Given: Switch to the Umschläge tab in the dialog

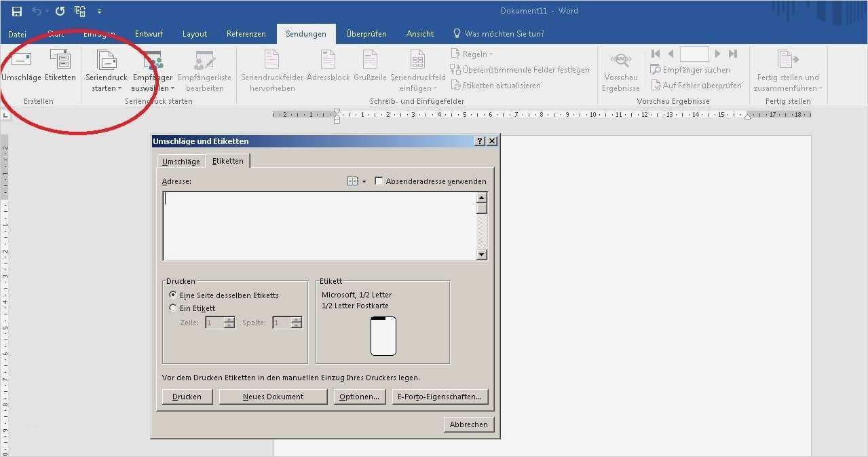Looking at the screenshot, I should pos(181,161).
